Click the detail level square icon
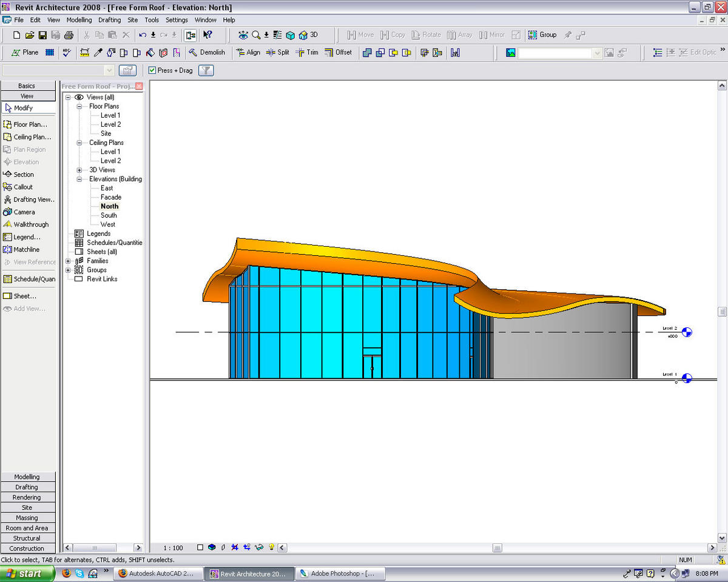 click(200, 547)
